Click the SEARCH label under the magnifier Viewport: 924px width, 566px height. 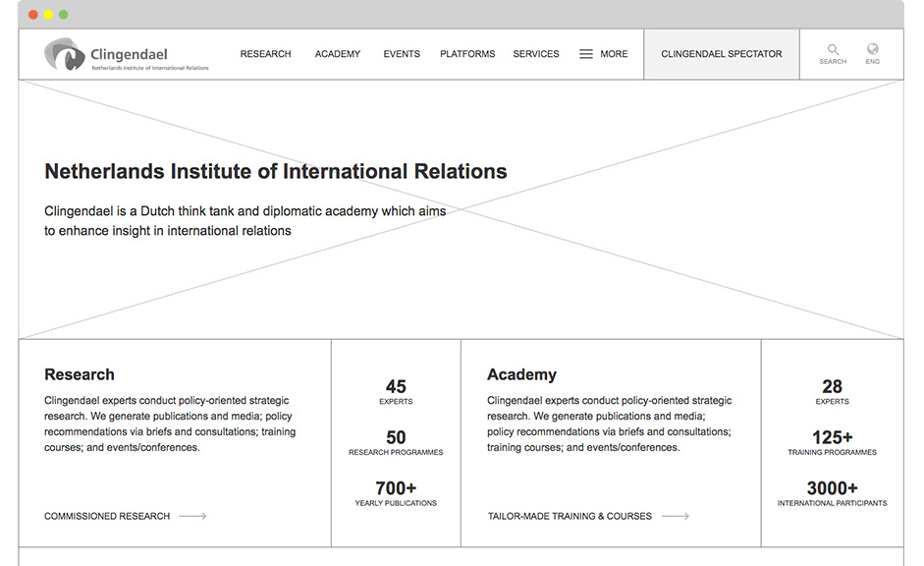coord(833,61)
